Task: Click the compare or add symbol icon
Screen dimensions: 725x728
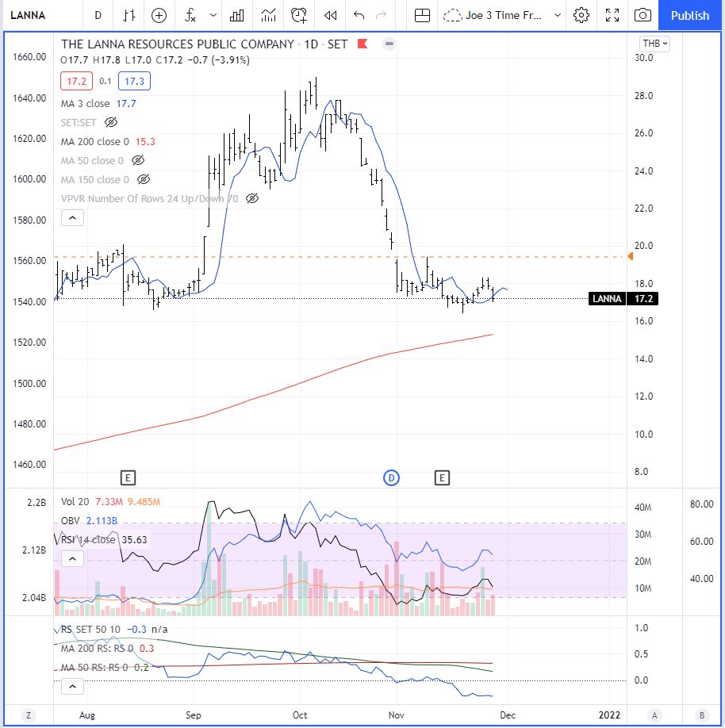Action: tap(159, 15)
